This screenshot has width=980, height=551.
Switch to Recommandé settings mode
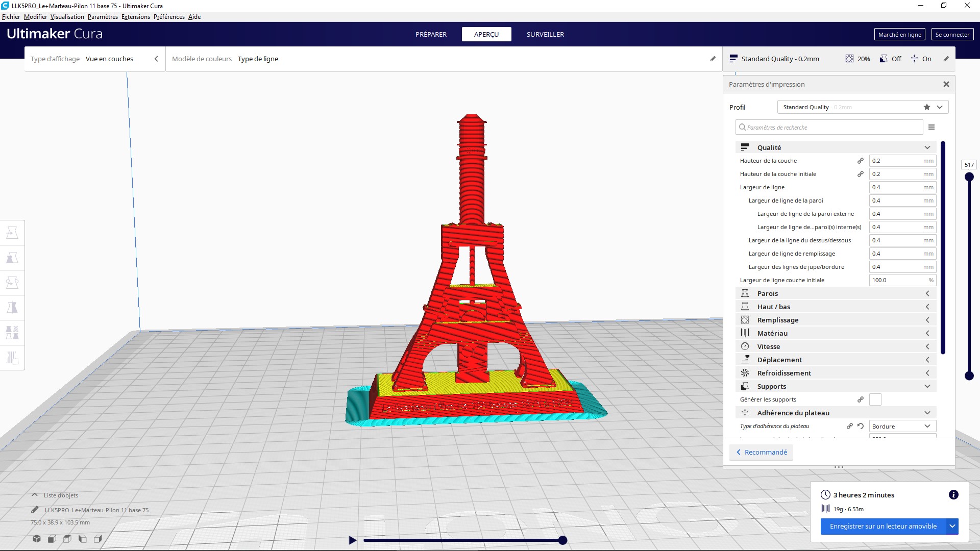pyautogui.click(x=761, y=452)
